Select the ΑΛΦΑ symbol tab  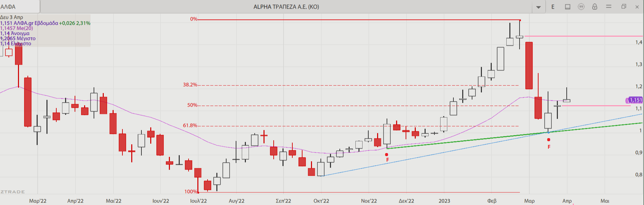coord(20,7)
